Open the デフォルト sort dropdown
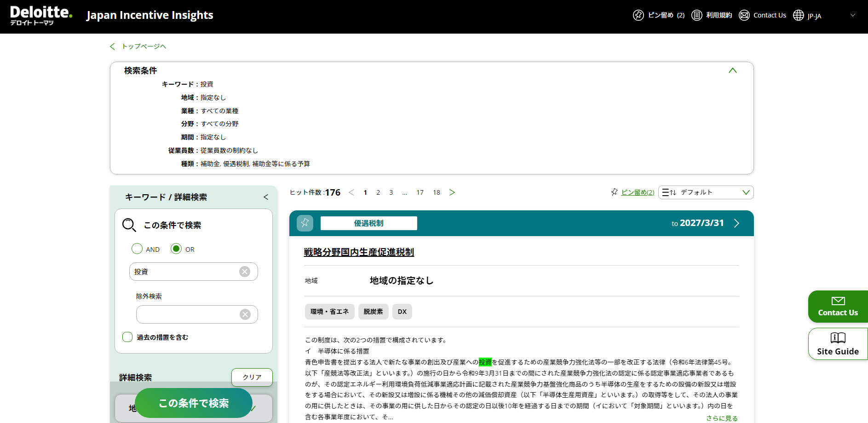 click(706, 192)
